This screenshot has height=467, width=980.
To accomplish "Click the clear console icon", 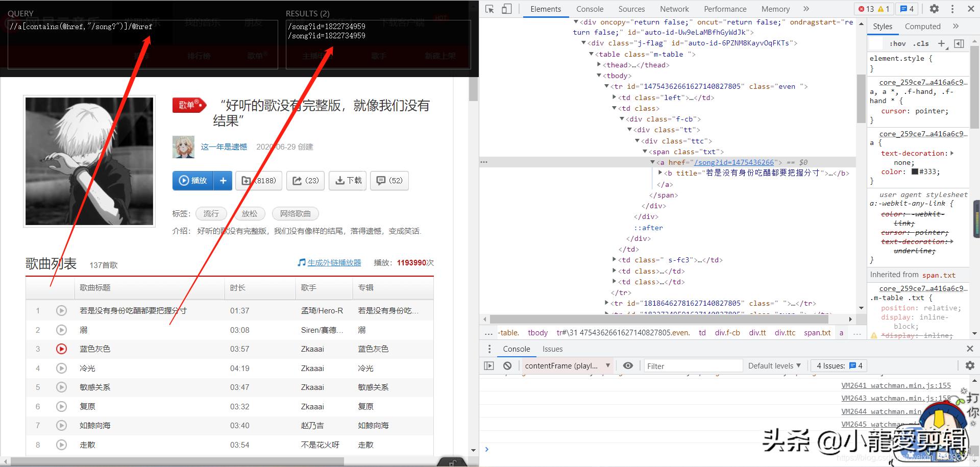I will 507,365.
